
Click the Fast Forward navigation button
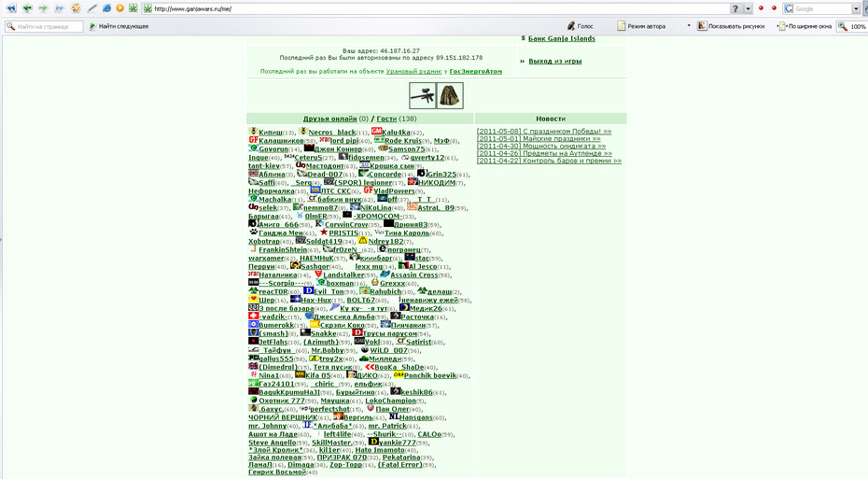point(59,8)
